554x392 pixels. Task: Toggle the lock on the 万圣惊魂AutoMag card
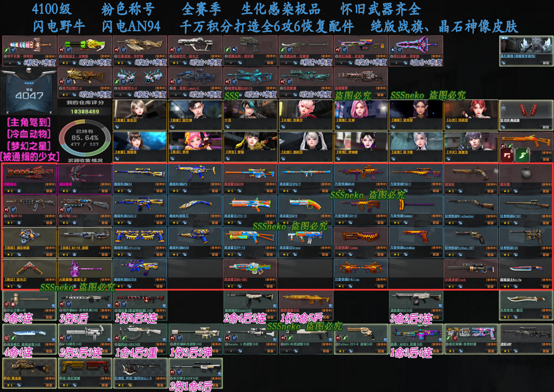pyautogui.click(x=405, y=254)
